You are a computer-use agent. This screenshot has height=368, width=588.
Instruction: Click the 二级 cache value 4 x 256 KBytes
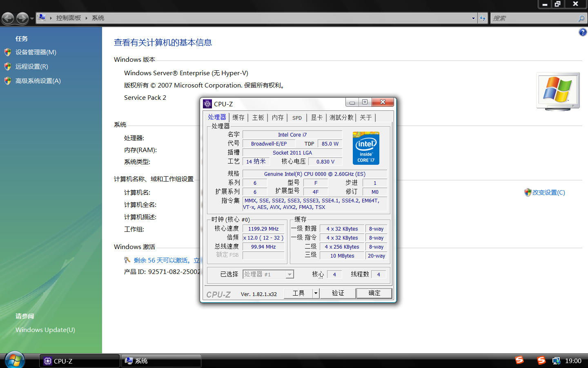coord(342,247)
